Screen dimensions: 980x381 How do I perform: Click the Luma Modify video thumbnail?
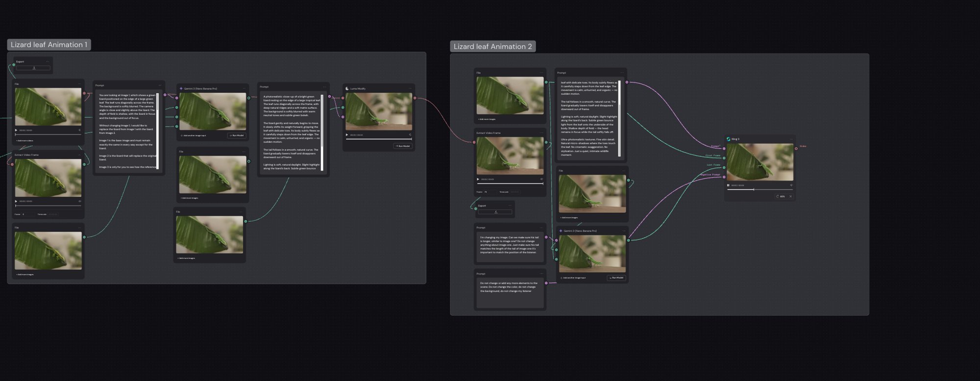tap(379, 112)
